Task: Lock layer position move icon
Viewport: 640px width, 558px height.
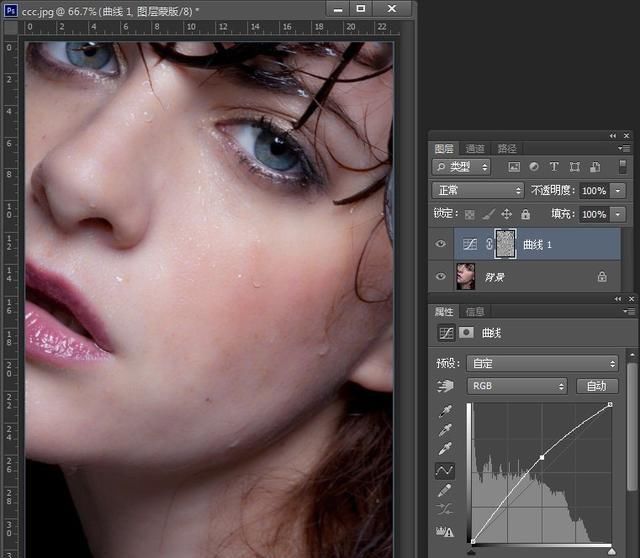Action: click(507, 214)
